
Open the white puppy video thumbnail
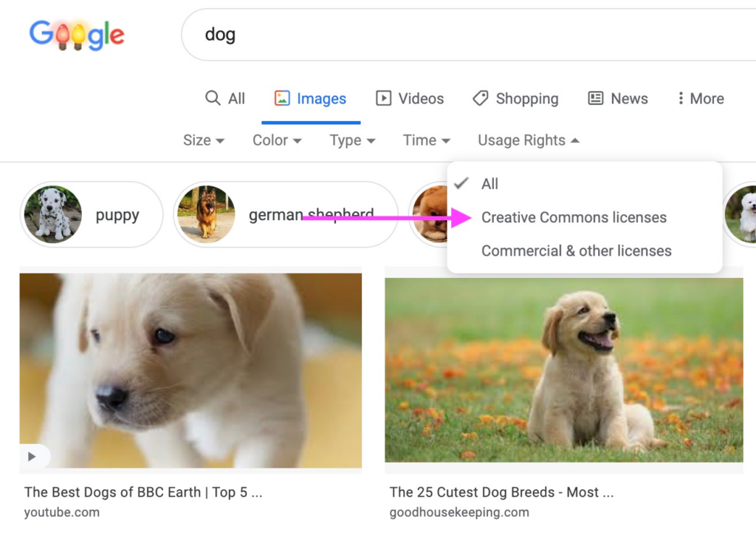190,370
